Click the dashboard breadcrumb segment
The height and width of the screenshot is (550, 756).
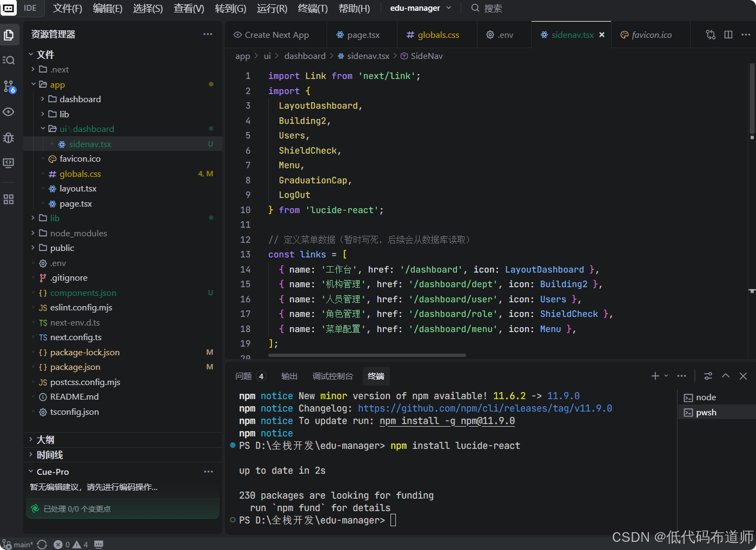tap(305, 56)
